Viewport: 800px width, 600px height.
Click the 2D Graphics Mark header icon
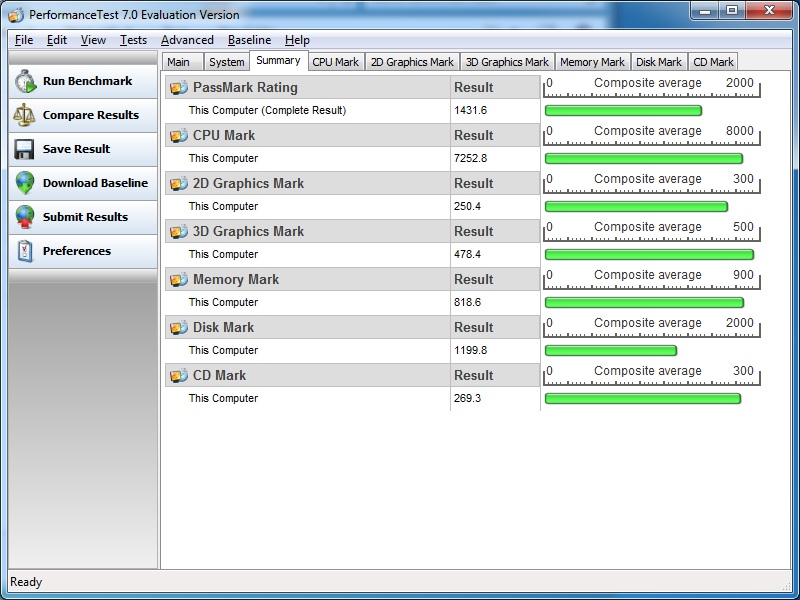(179, 184)
